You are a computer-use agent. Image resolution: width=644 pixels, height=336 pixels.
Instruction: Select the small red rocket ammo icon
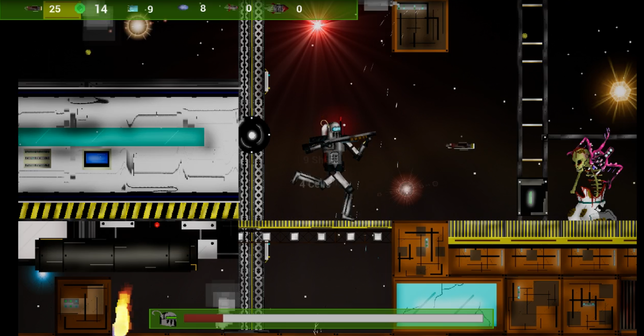coord(231,8)
